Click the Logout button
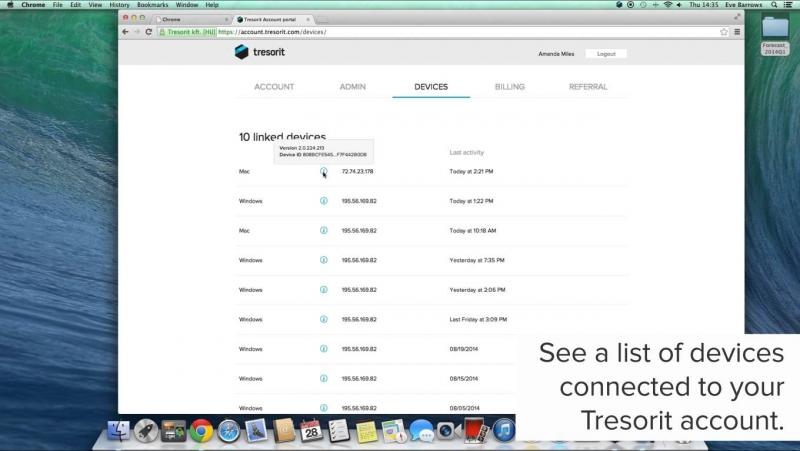Image resolution: width=800 pixels, height=451 pixels. click(606, 54)
